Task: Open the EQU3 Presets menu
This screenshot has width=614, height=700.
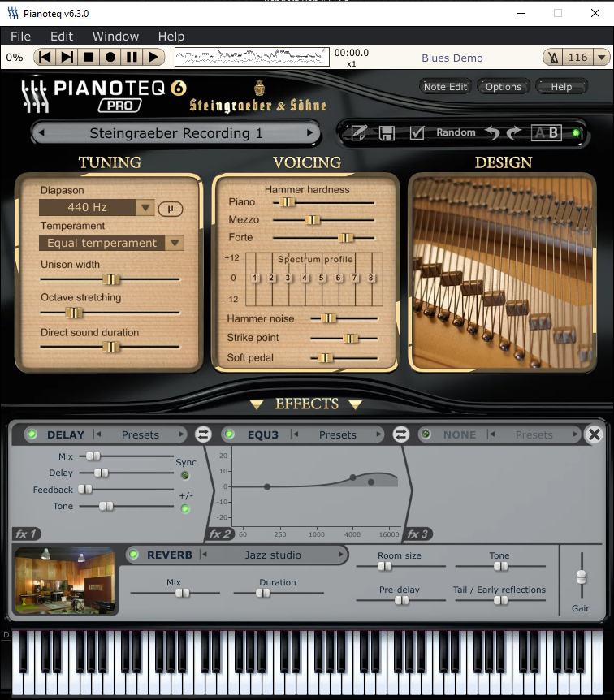Action: point(338,434)
